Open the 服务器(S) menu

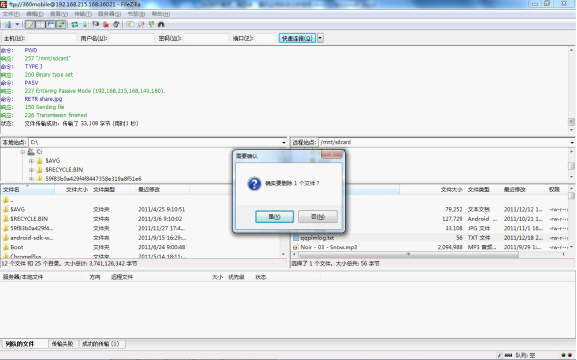point(109,14)
